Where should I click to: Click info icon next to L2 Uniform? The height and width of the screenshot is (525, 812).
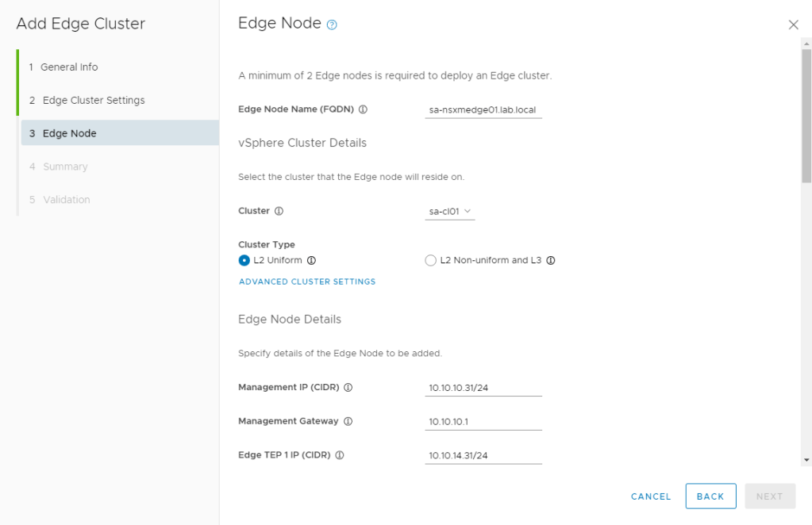[311, 260]
